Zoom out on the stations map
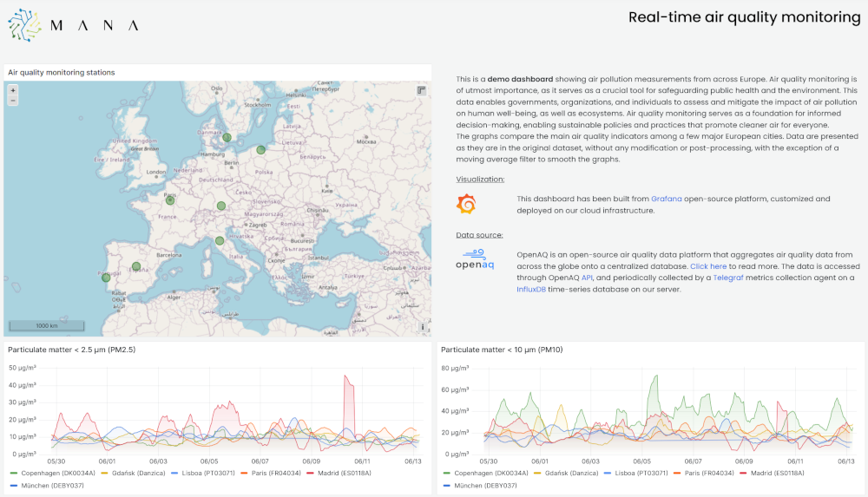The image size is (868, 497). coord(12,101)
